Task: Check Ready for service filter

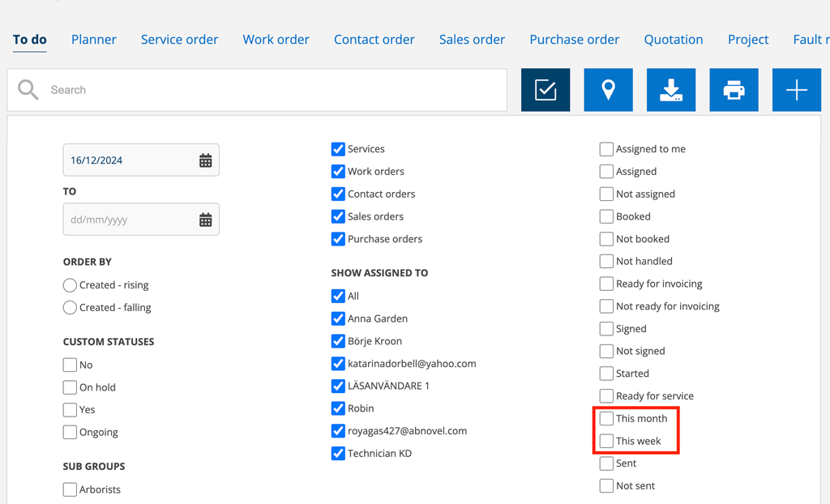Action: [606, 396]
